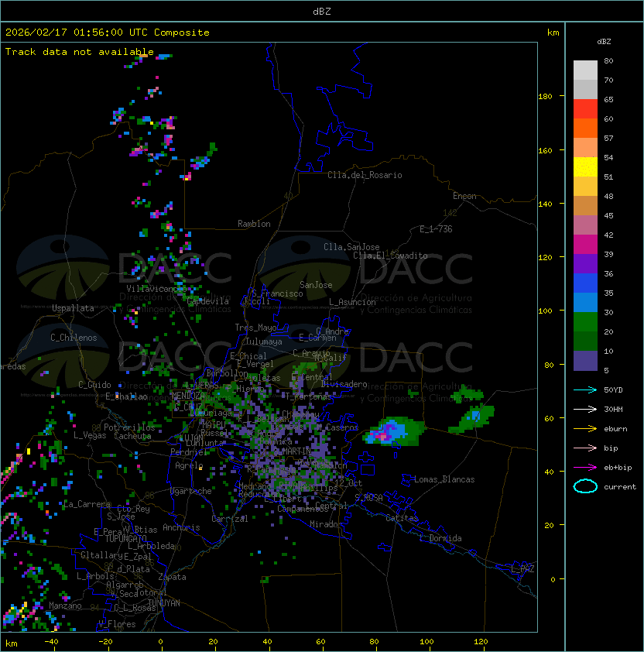This screenshot has width=644, height=652.
Task: Click the 'L_Dormida' place label
Action: 440,538
